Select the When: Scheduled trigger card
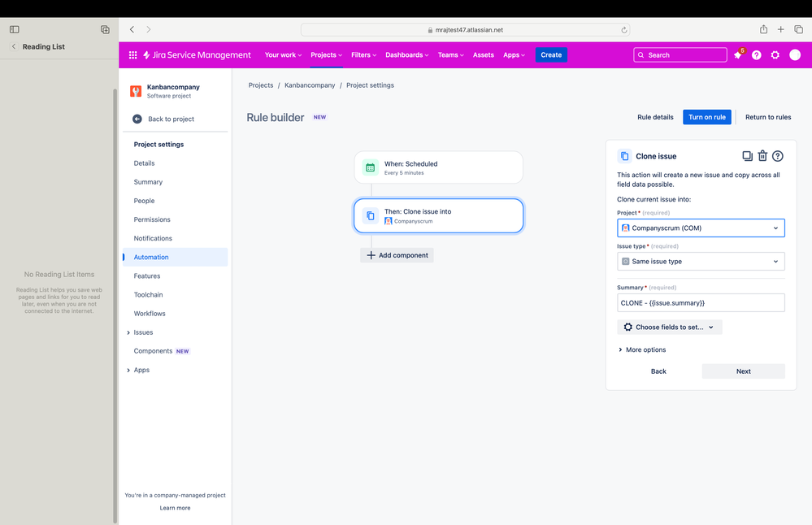 click(x=438, y=167)
